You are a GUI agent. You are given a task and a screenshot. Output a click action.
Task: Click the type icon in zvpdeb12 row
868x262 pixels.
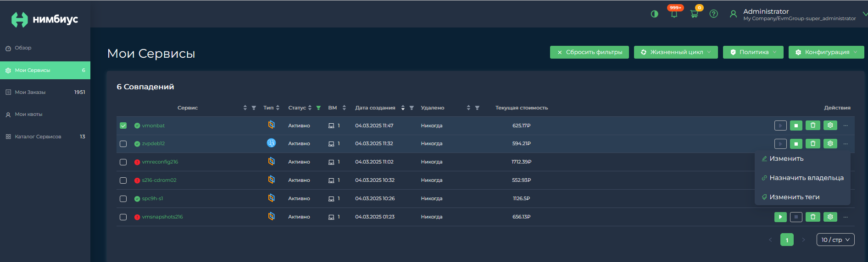271,143
